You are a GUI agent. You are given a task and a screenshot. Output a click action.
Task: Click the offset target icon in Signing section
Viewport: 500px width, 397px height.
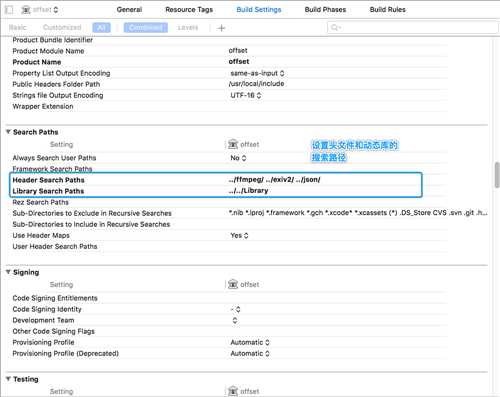point(233,284)
